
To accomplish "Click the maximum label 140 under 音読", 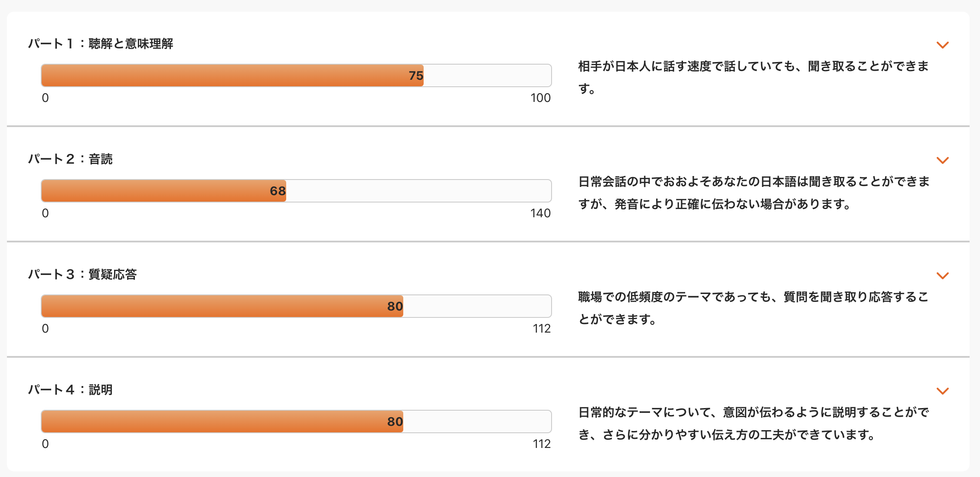I will click(x=540, y=213).
